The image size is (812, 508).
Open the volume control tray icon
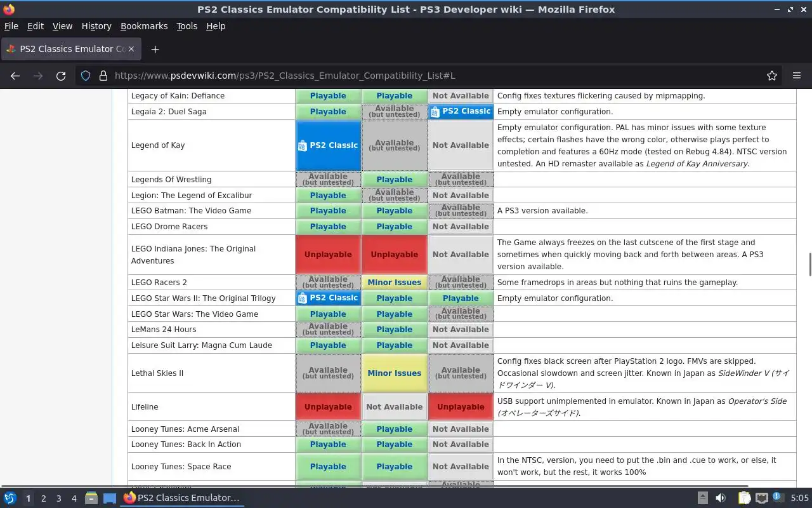click(721, 498)
